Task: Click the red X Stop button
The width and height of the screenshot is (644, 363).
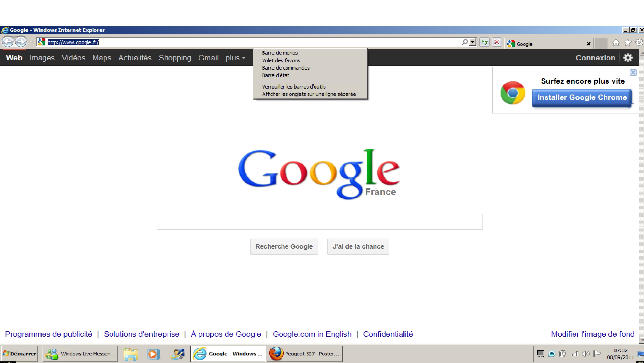Action: tap(497, 42)
